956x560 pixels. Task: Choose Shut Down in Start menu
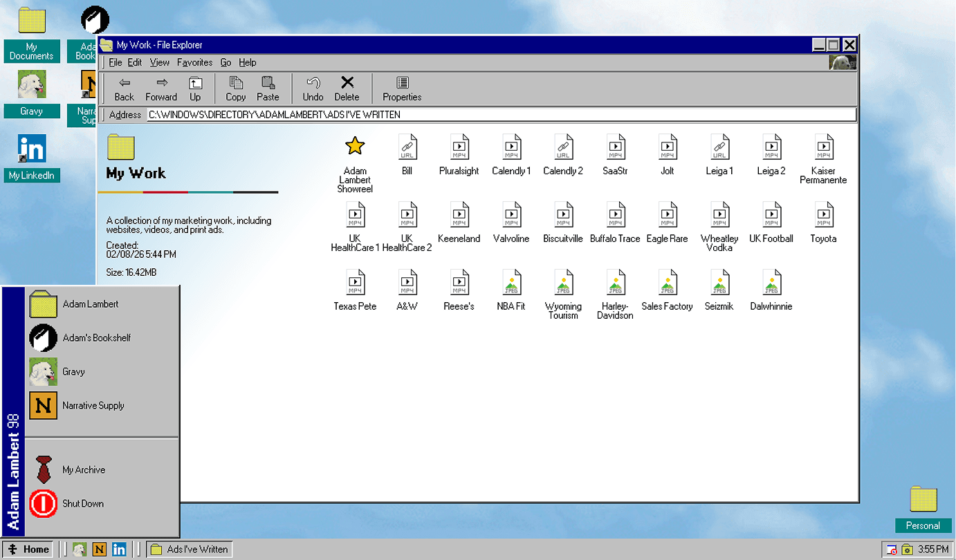point(102,504)
